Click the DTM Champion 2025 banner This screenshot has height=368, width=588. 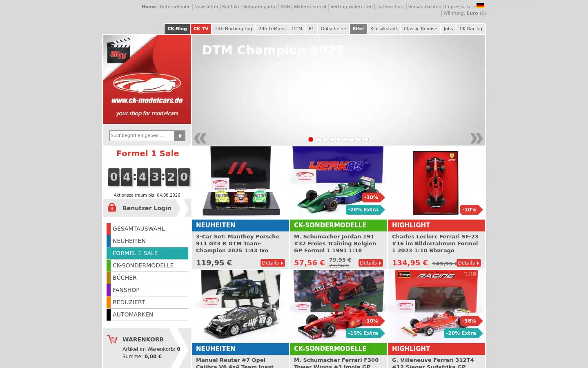[x=339, y=90]
